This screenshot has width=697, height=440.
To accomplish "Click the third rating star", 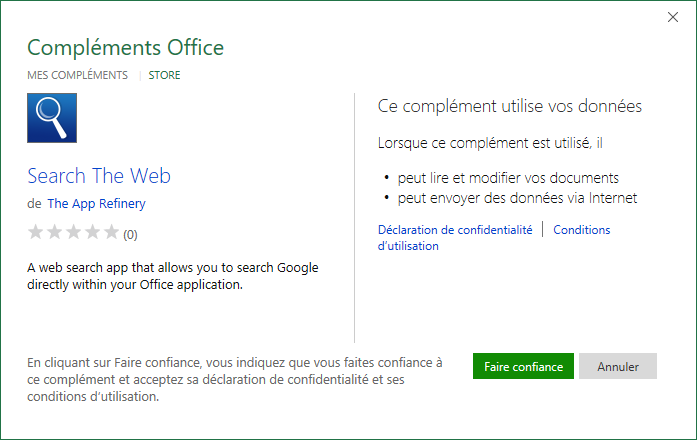I will tap(73, 232).
